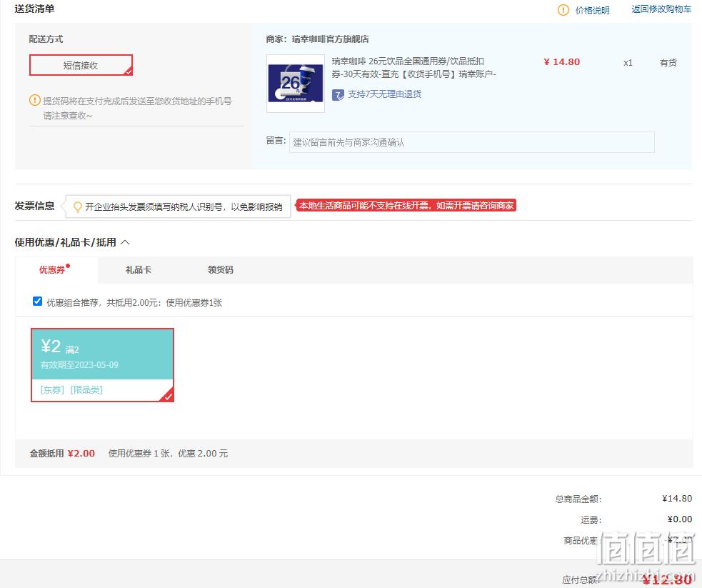Click 支持7天无理由退货 text
Screen dimensions: 702x588
tap(385, 94)
